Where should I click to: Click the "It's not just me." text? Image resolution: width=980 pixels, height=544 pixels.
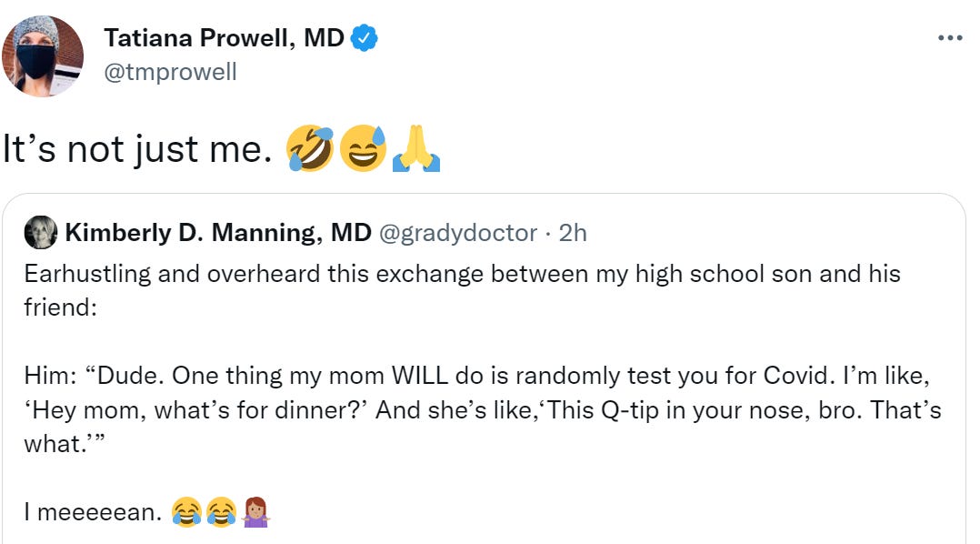[138, 150]
